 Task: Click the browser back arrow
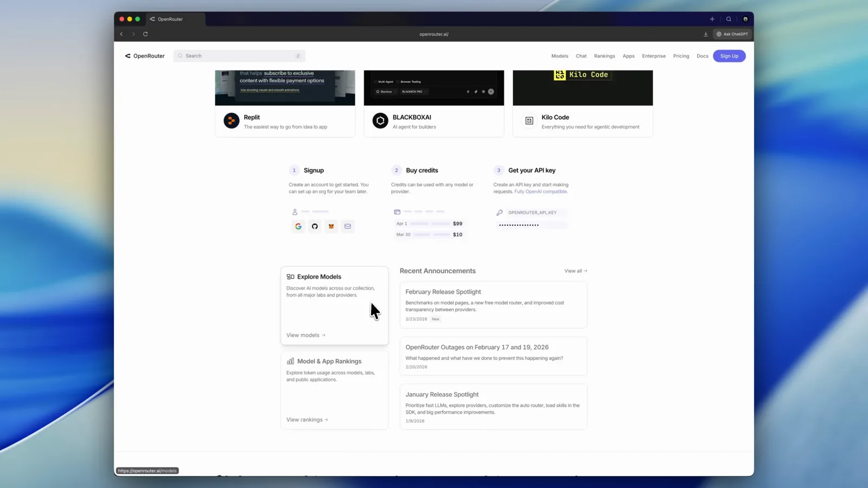tap(122, 34)
